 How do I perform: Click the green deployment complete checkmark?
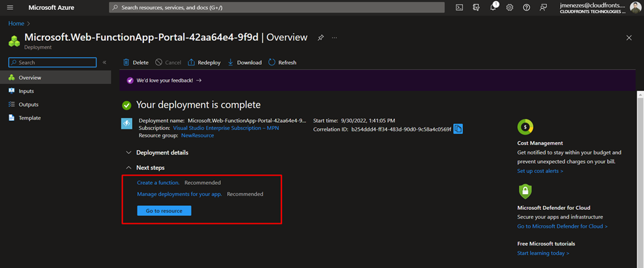pyautogui.click(x=127, y=105)
